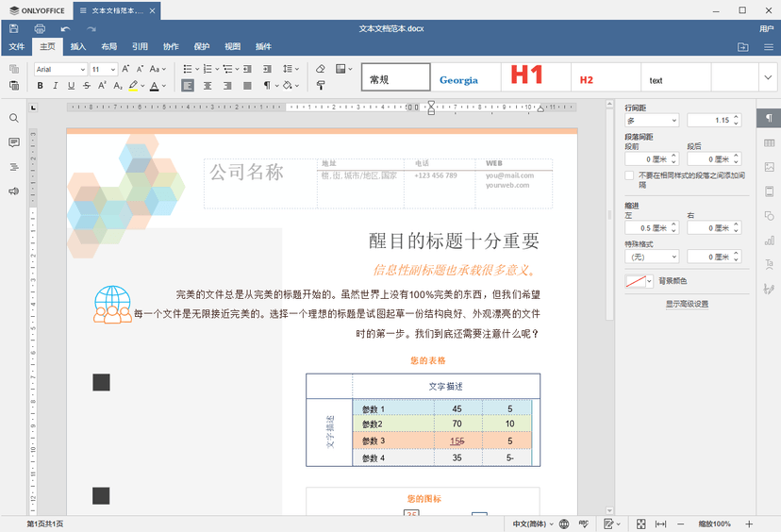Open image settings in right sidebar
The width and height of the screenshot is (781, 532).
(x=769, y=167)
